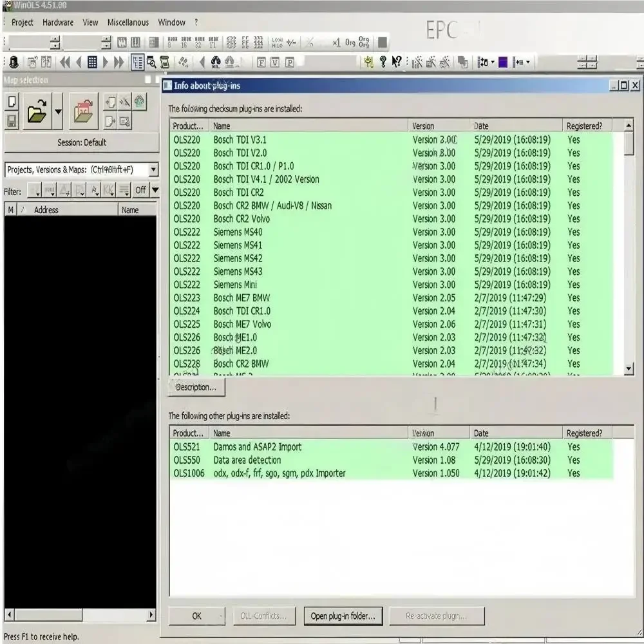The width and height of the screenshot is (644, 644).
Task: Select the Siemens MS43 plug-in row
Action: click(391, 272)
